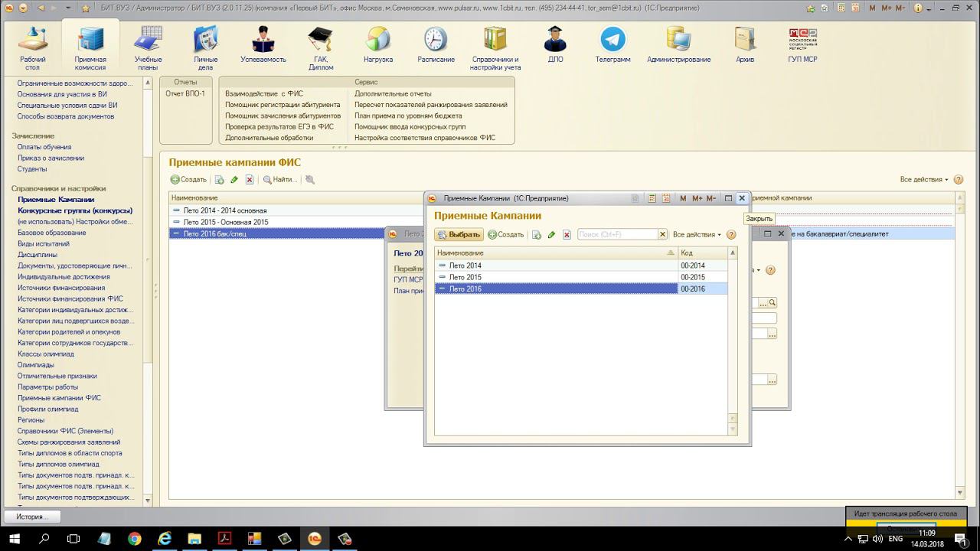The height and width of the screenshot is (551, 980).
Task: Open the calculator icon in dialog title bar
Action: (652, 198)
